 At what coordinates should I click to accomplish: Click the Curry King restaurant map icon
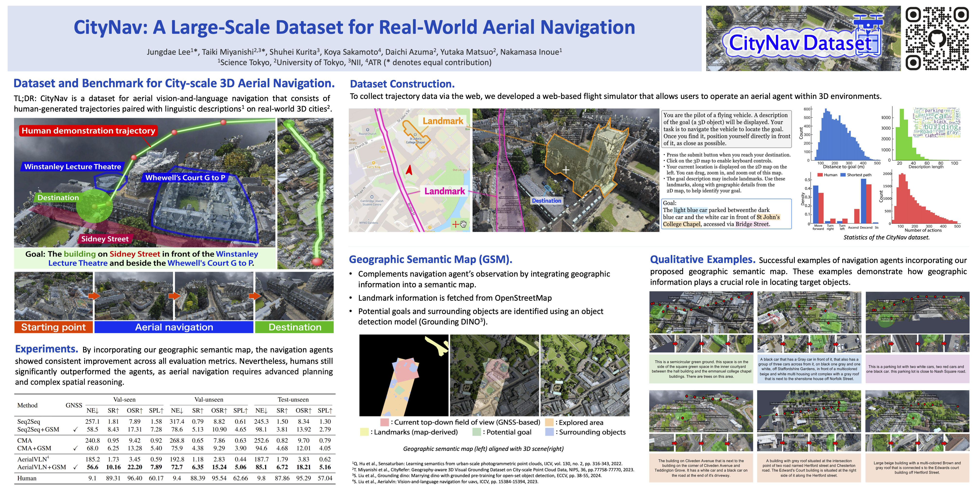(373, 163)
